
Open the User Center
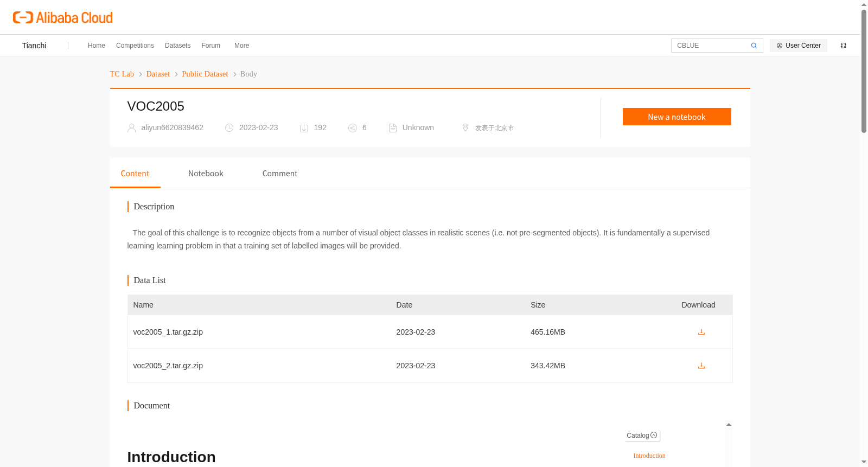799,46
